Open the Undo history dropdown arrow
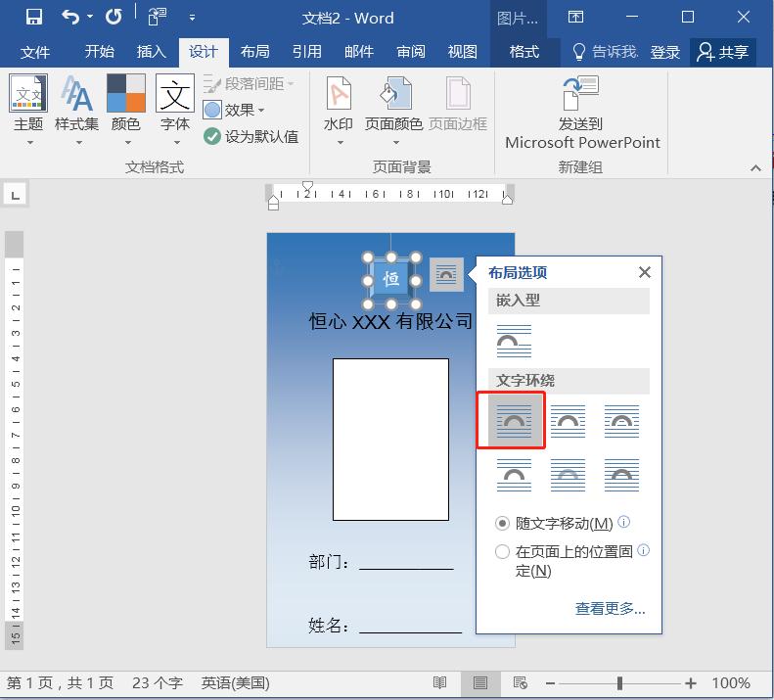Screen dimensions: 774x700 pyautogui.click(x=90, y=17)
